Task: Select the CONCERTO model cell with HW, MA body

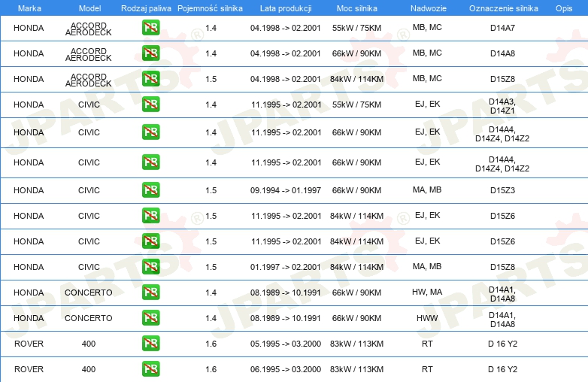Action: pyautogui.click(x=89, y=293)
